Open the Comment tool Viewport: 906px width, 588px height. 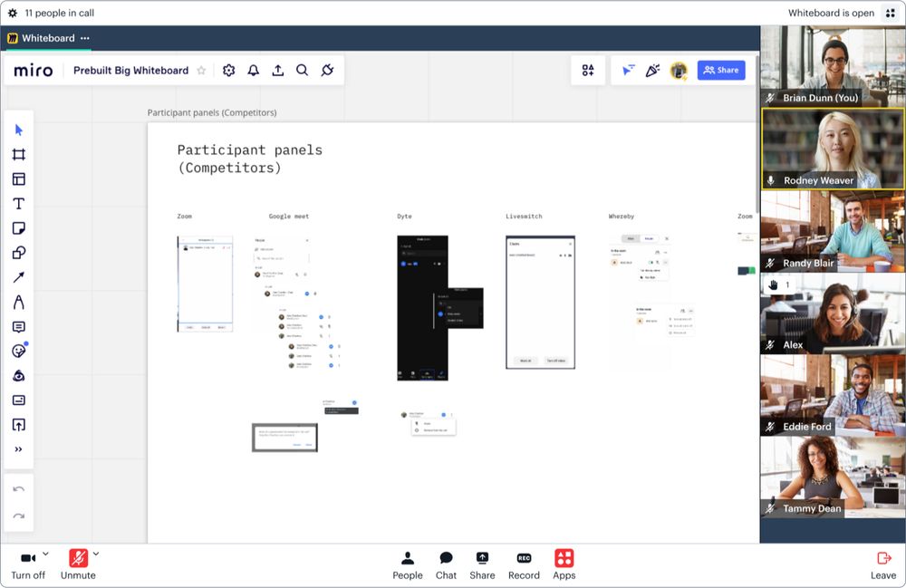18,327
